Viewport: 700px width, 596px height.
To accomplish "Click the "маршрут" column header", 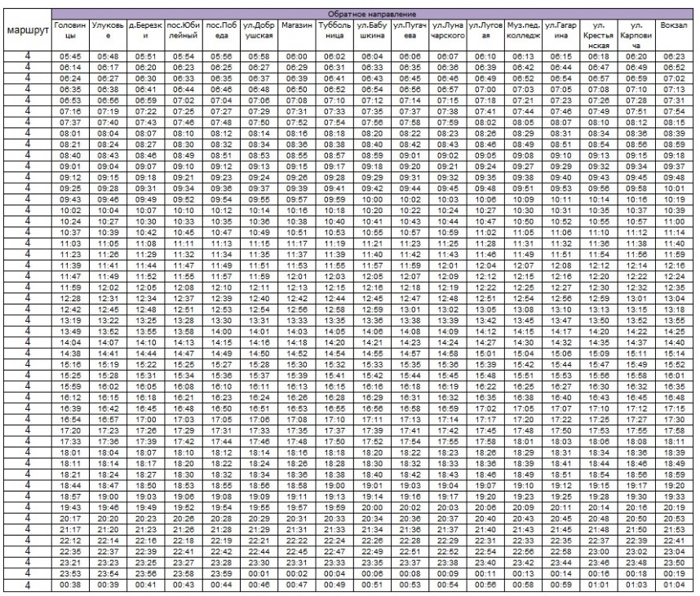I will 27,30.
